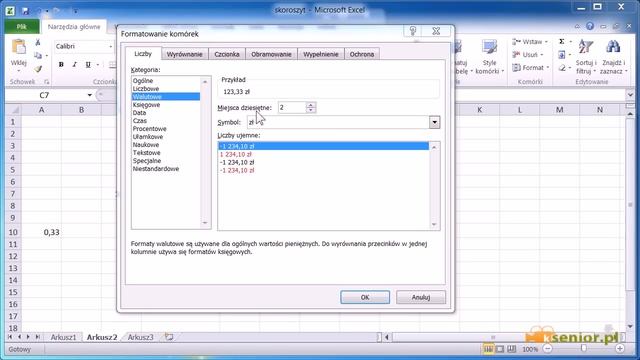Toggle underline formatting

tap(88, 64)
